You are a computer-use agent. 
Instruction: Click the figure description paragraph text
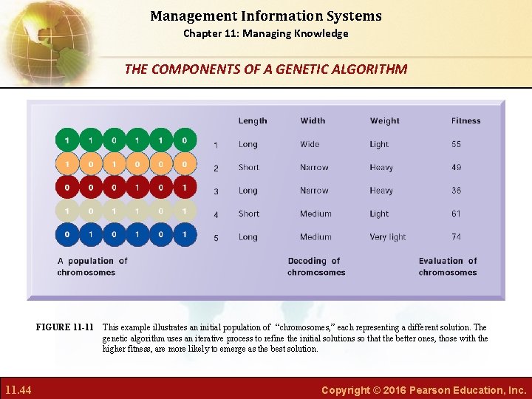[x=295, y=338]
